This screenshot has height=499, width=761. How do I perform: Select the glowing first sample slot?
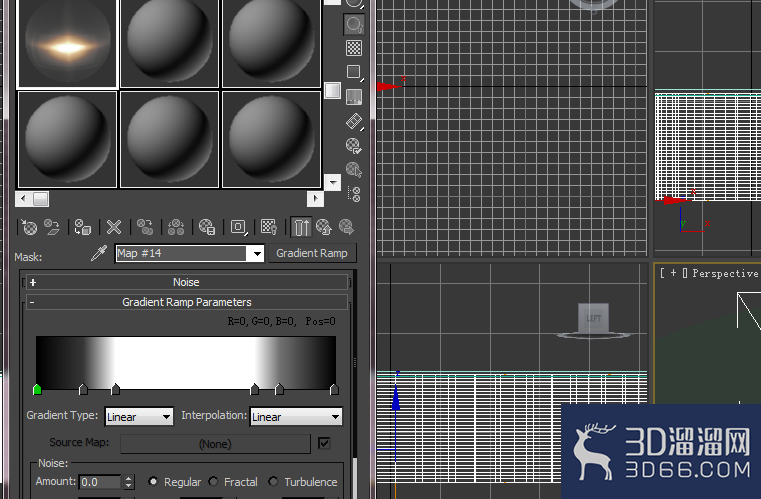[x=67, y=43]
